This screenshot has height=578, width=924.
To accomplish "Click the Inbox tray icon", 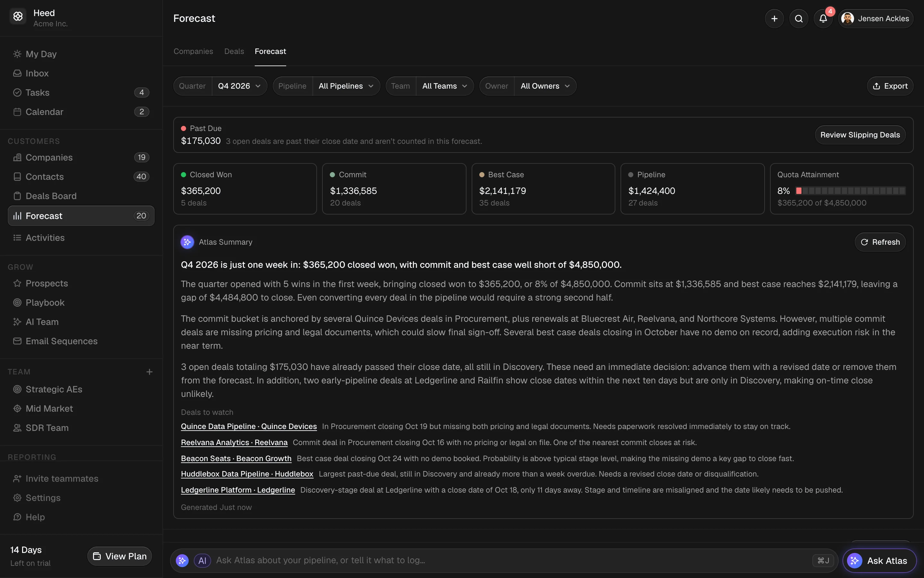I will click(17, 73).
